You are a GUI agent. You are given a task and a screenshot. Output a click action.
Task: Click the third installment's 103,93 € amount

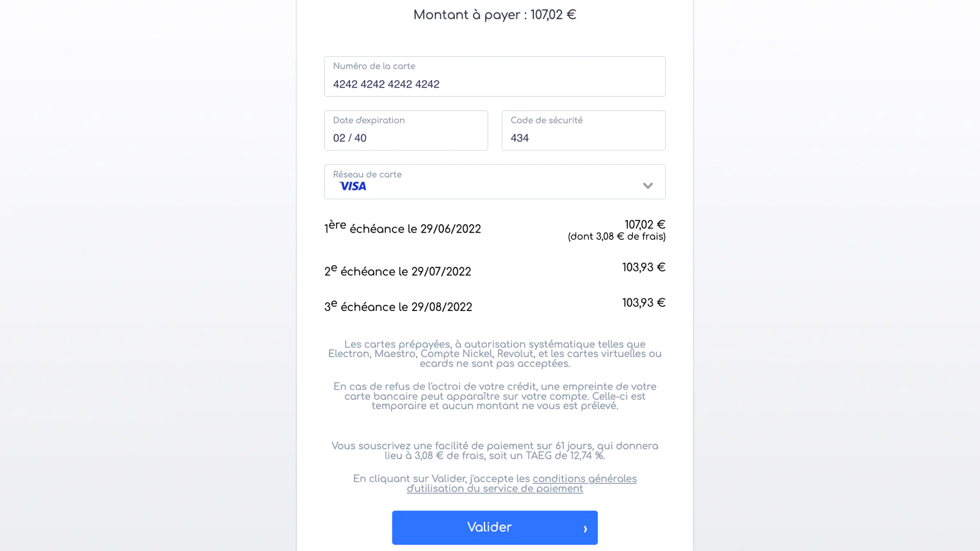click(643, 303)
